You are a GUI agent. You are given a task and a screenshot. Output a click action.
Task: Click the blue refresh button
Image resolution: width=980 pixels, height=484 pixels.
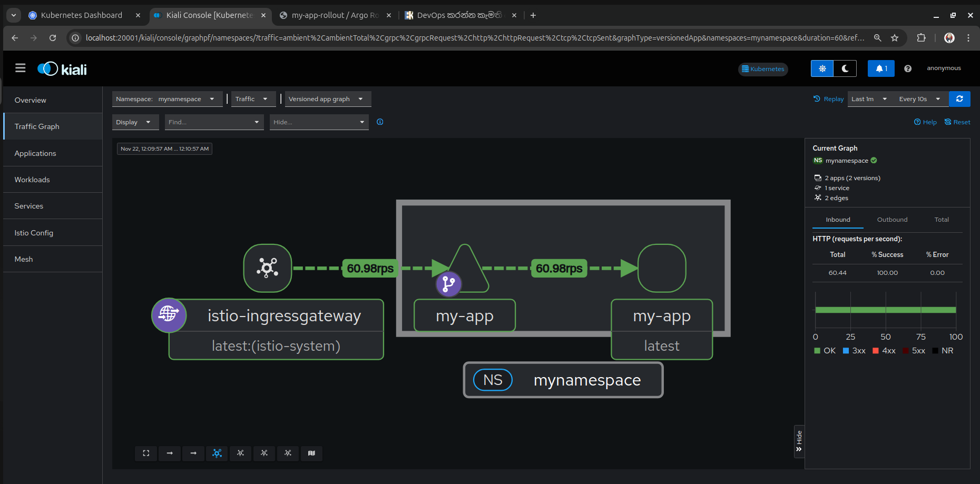pyautogui.click(x=959, y=99)
